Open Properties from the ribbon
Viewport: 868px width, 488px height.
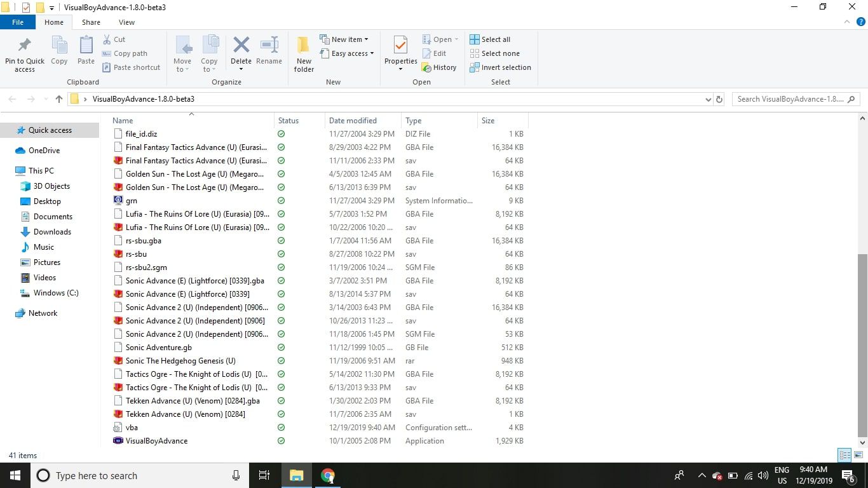400,47
